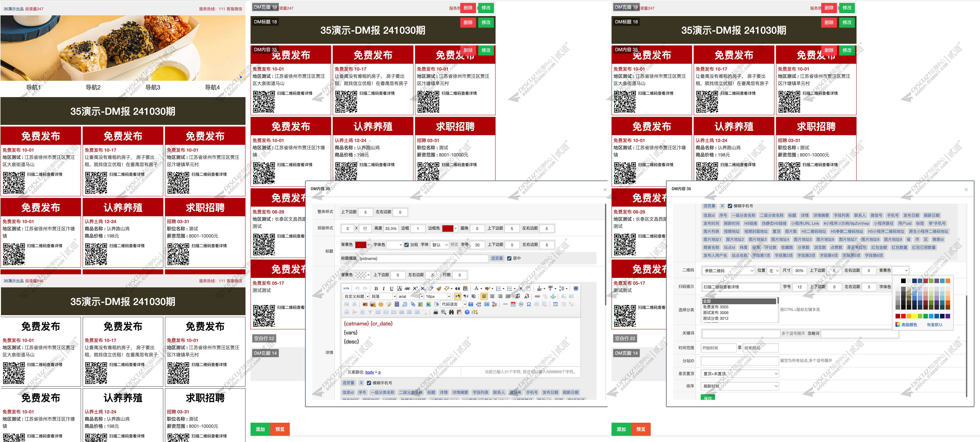The height and width of the screenshot is (442, 980).
Task: Open the emoticon picker smiley icon
Action: [381, 304]
